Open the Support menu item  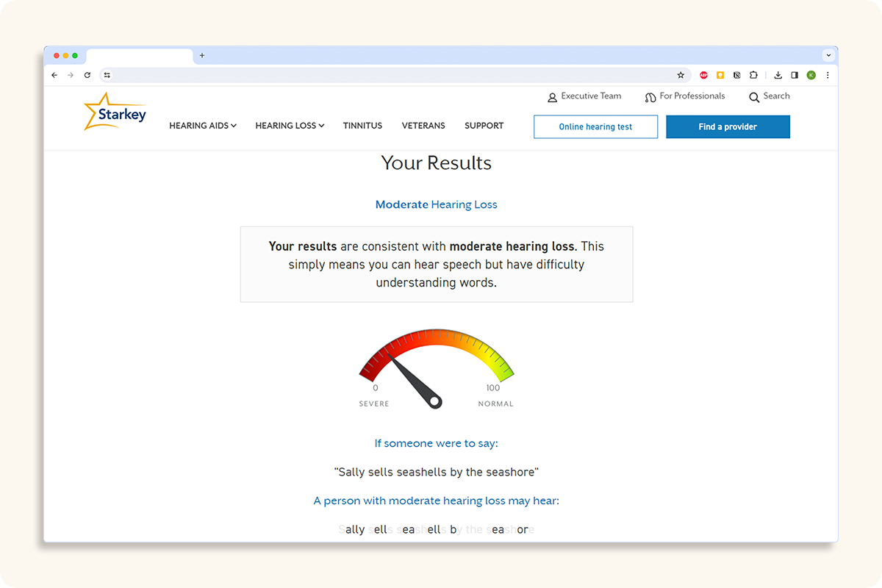[484, 126]
